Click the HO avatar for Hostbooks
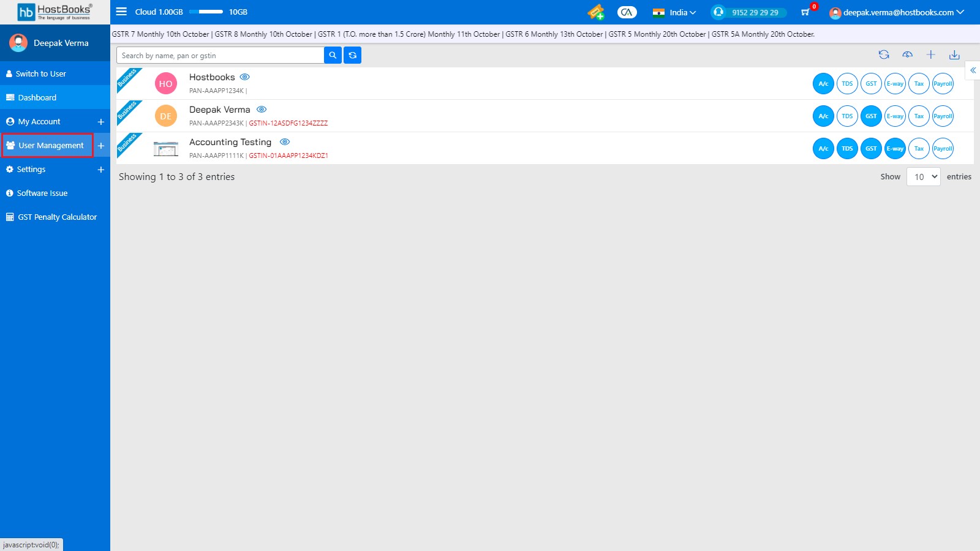 coord(166,84)
